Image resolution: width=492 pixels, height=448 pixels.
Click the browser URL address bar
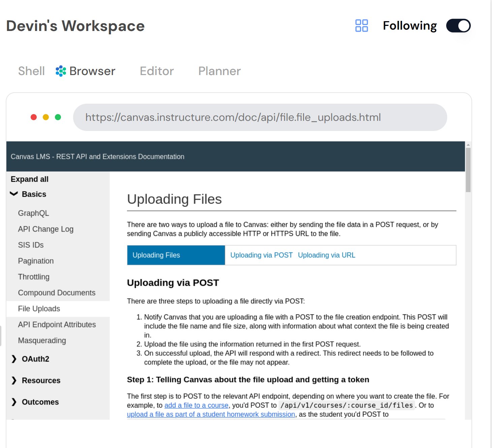click(x=260, y=117)
